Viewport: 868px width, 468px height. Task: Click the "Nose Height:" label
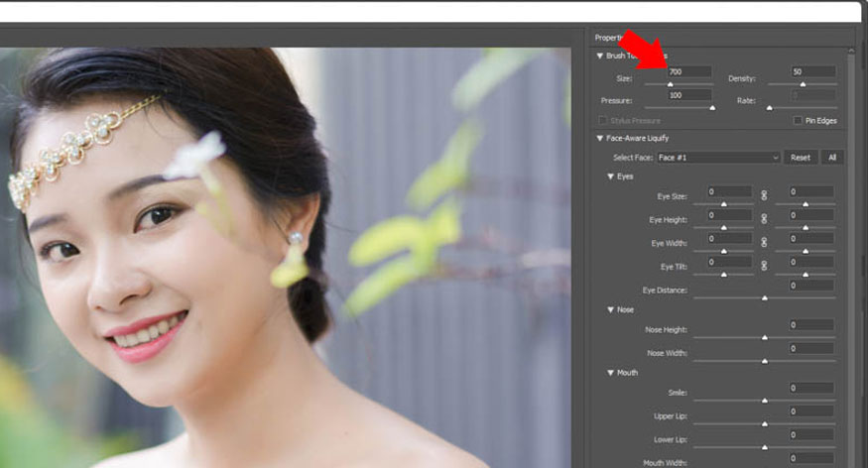tap(666, 330)
